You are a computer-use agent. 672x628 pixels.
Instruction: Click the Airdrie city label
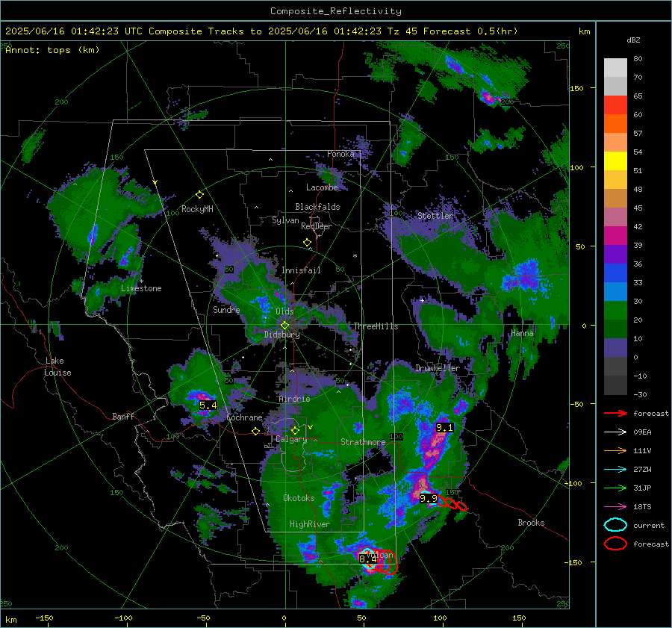(x=294, y=399)
